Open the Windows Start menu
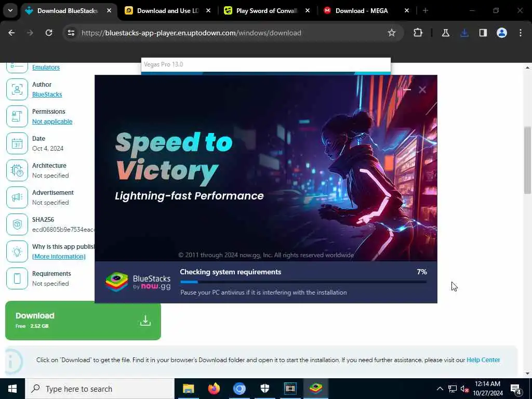The height and width of the screenshot is (399, 532). (12, 389)
